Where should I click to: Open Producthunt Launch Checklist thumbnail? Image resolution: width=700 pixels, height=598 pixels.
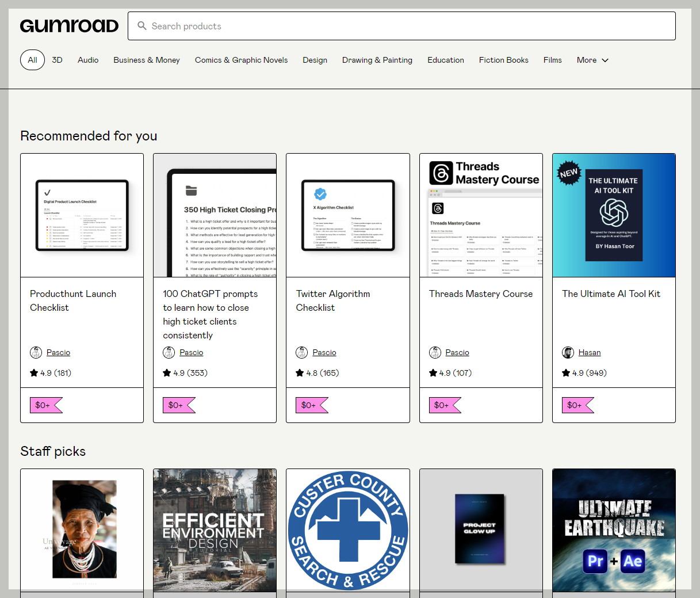click(x=82, y=215)
